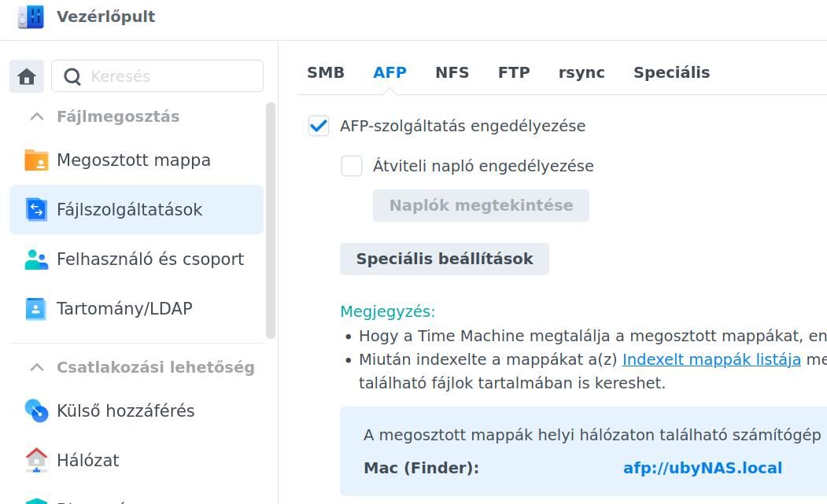Open Felhasználó és csoport icon

click(x=36, y=259)
